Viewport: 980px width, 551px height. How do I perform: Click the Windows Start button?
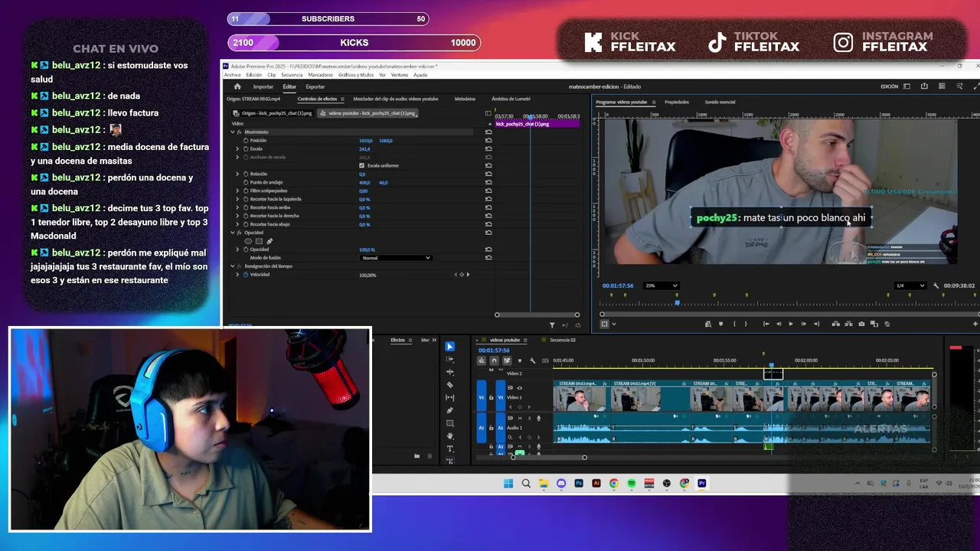pyautogui.click(x=508, y=484)
